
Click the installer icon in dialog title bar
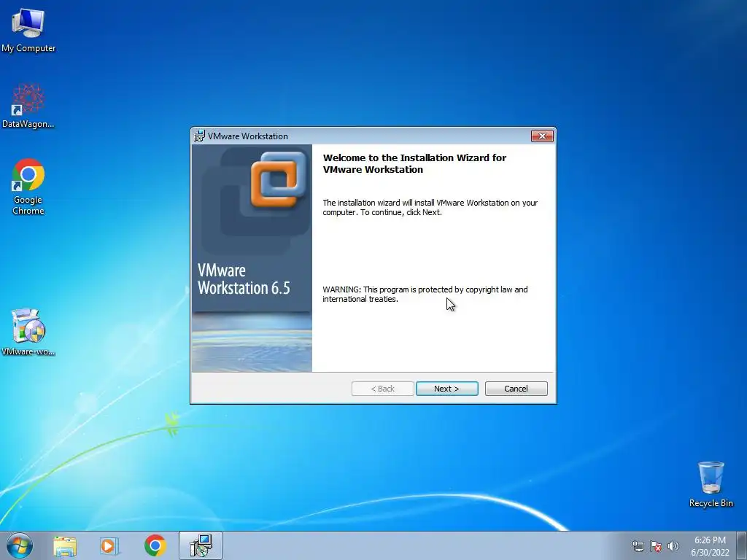coord(199,136)
